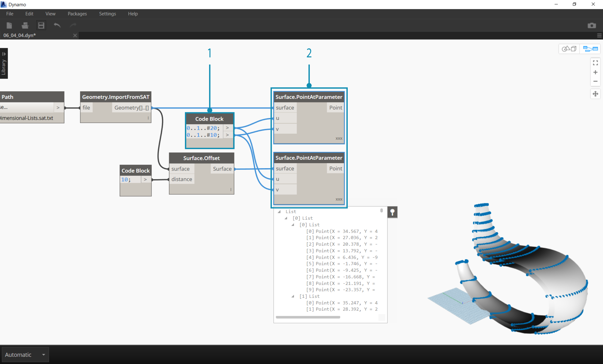Open the Settings menu
Viewport: 603px width, 364px height.
coord(107,14)
